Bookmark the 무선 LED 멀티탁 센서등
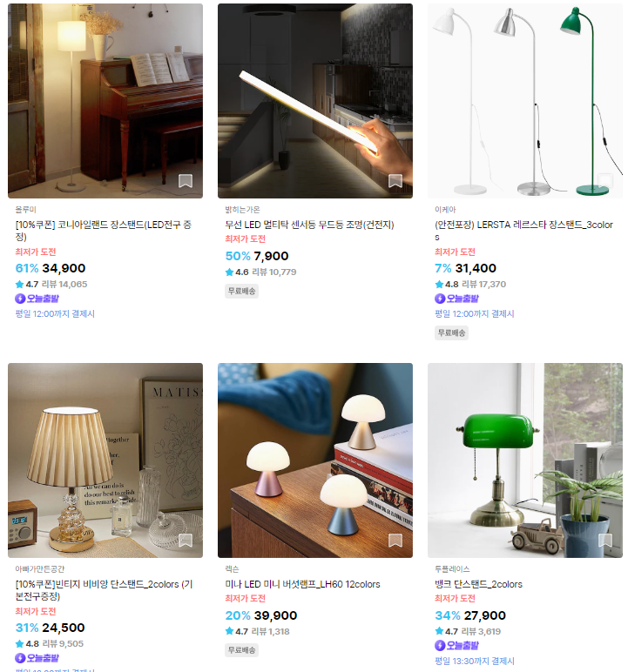The height and width of the screenshot is (672, 628). click(x=395, y=181)
